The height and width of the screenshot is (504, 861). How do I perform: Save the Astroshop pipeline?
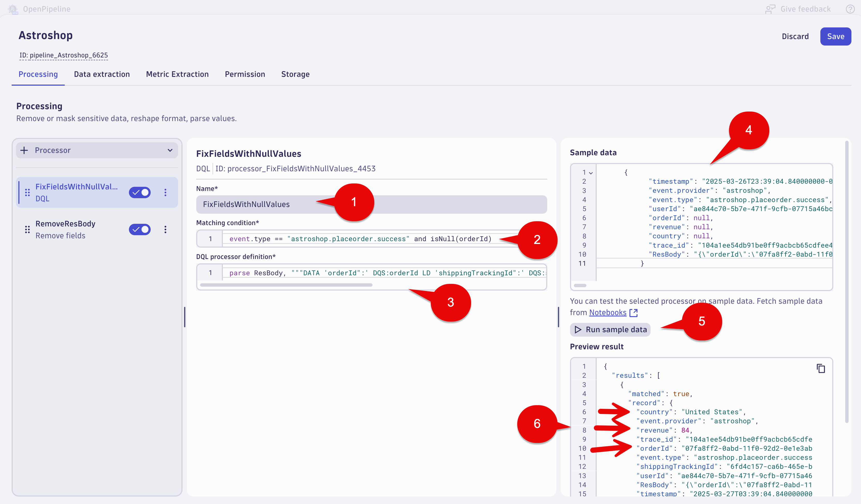[x=836, y=36]
